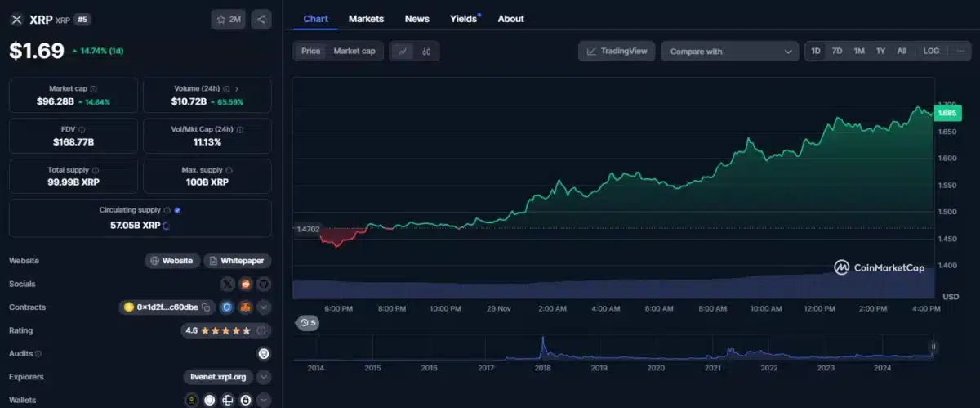Open the Markets tab

(x=366, y=19)
